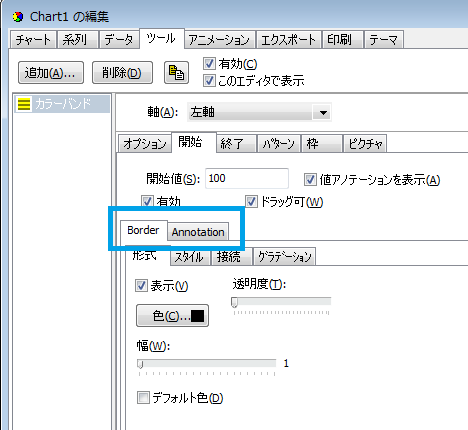Viewport: 468px width, 430px height.
Task: Open the 色(C)... color picker button
Action: click(172, 316)
